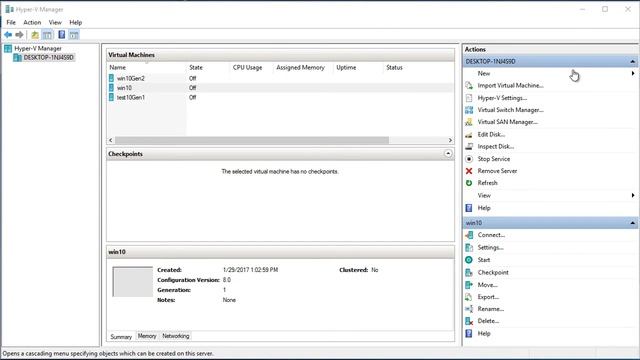640x360 pixels.
Task: Open Hyper-V Settings... action
Action: click(502, 98)
